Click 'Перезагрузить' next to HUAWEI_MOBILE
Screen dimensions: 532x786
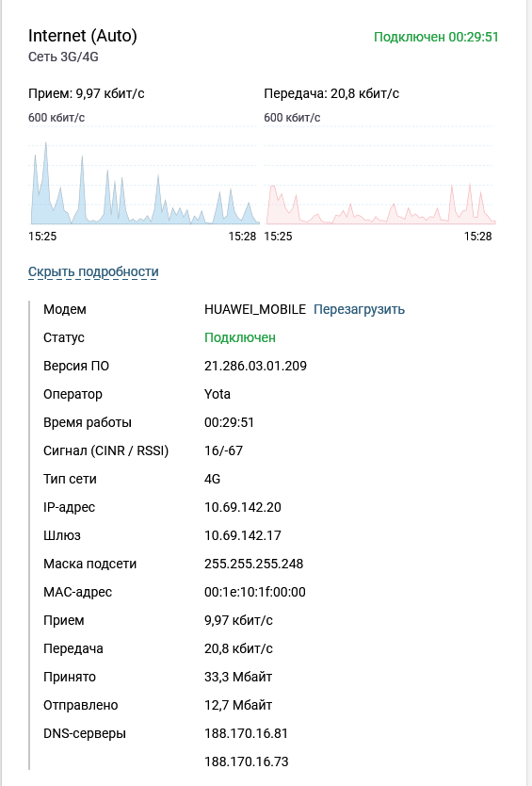359,309
